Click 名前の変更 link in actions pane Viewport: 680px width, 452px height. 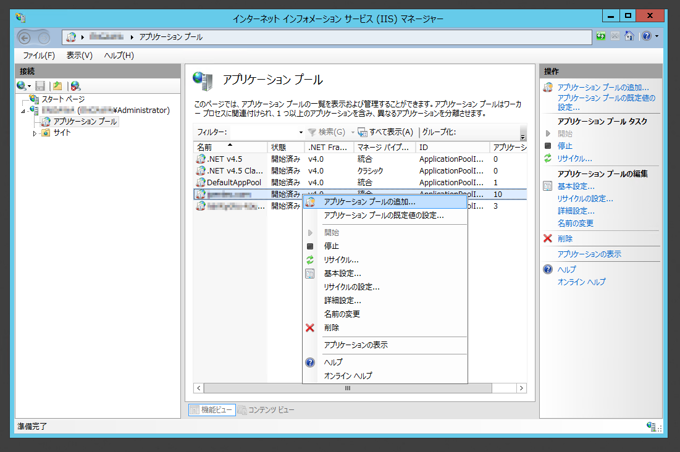[x=575, y=223]
